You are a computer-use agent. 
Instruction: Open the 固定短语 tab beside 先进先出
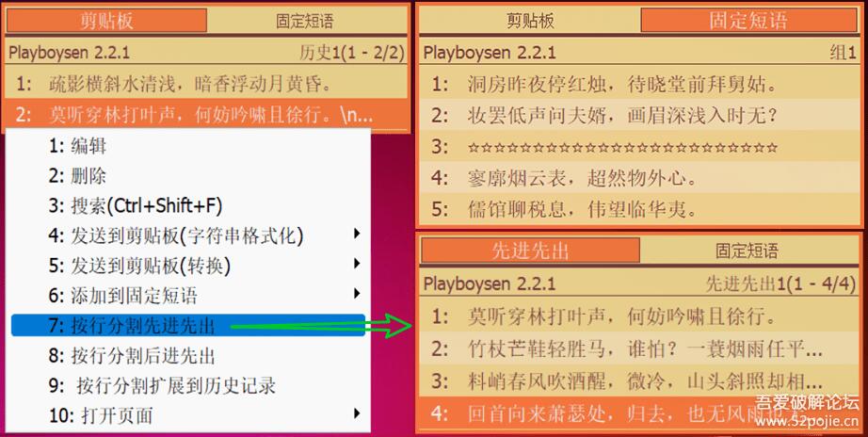(x=747, y=251)
